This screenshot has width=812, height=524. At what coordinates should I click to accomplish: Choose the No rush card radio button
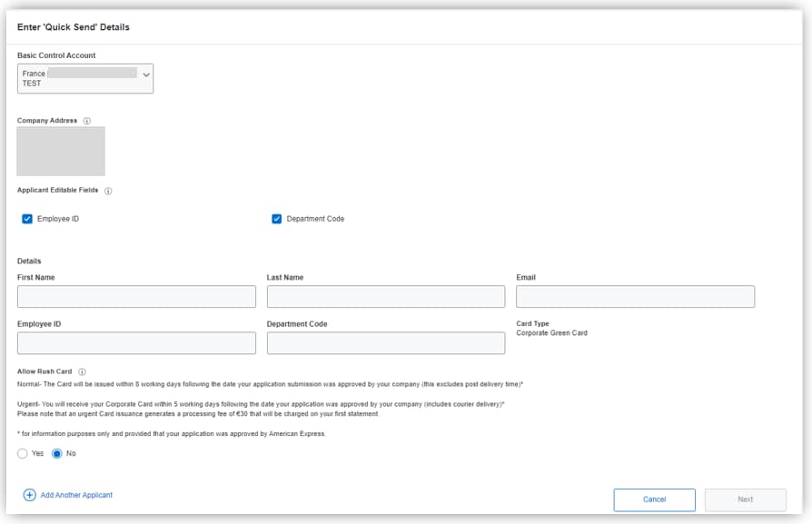(57, 453)
